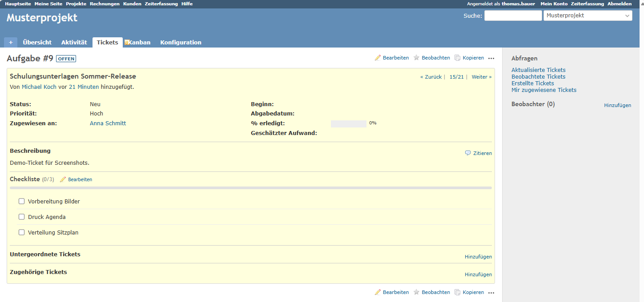Click the pencil icon next to Checkliste
The width and height of the screenshot is (644, 302).
click(x=64, y=179)
